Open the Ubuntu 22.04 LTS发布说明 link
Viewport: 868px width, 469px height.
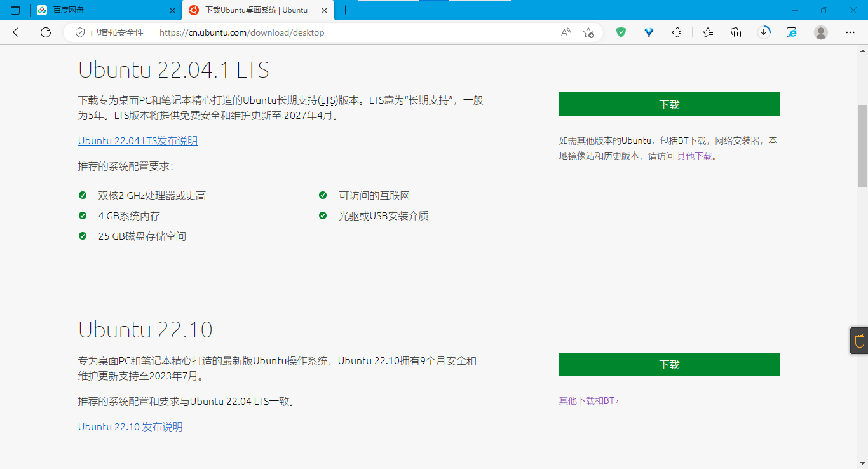[x=138, y=140]
